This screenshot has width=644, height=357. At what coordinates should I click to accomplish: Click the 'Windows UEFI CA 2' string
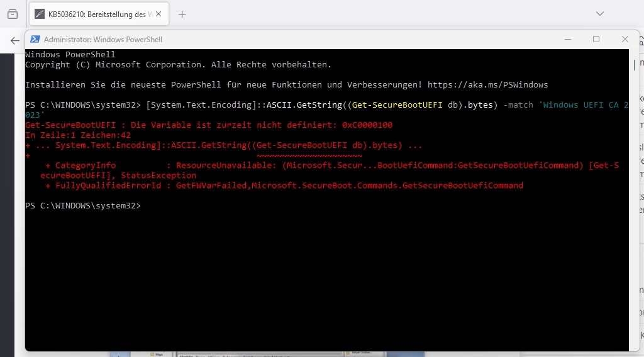[x=584, y=105]
